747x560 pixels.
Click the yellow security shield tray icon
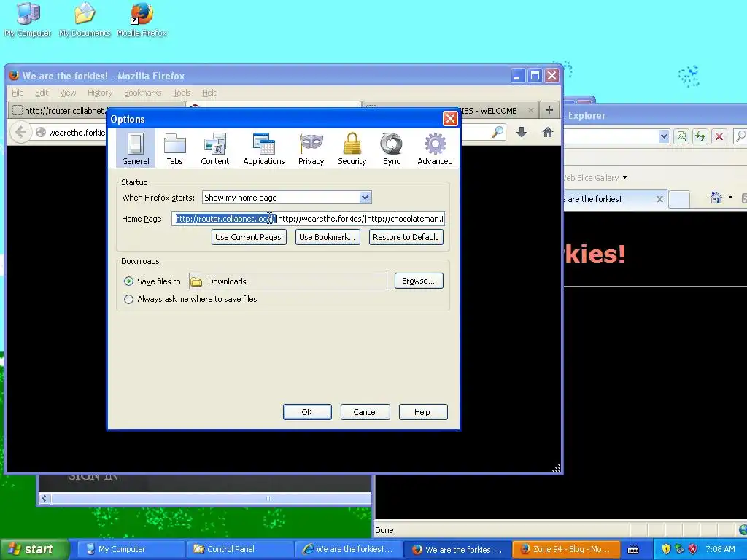tap(666, 549)
